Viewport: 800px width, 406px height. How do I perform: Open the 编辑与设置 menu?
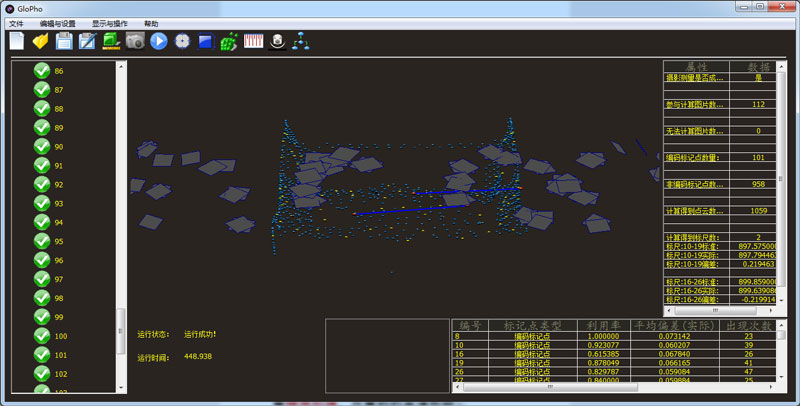[56, 22]
